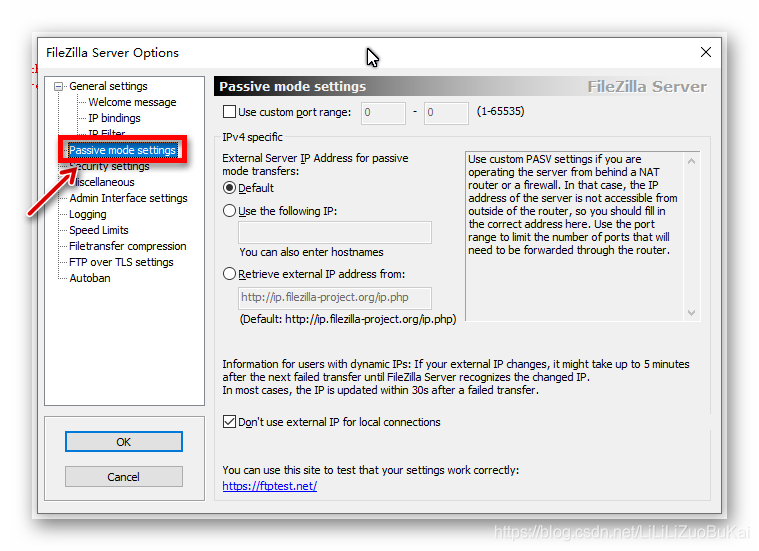Select Passive mode settings in the tree
The image size is (759, 551).
point(122,150)
